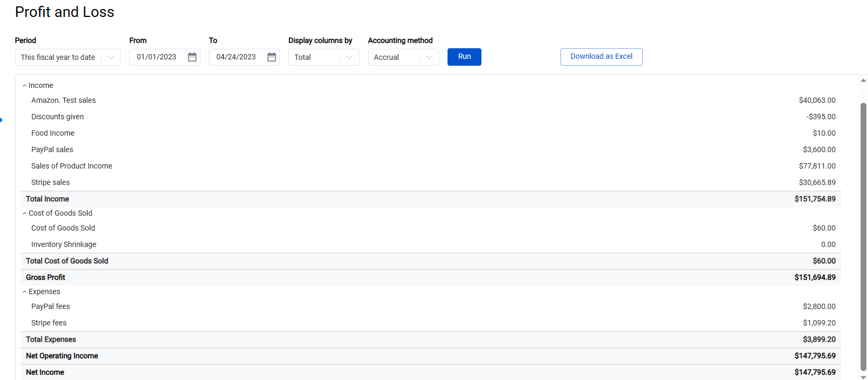This screenshot has height=380, width=868.
Task: Download the report as Excel
Action: tap(601, 57)
